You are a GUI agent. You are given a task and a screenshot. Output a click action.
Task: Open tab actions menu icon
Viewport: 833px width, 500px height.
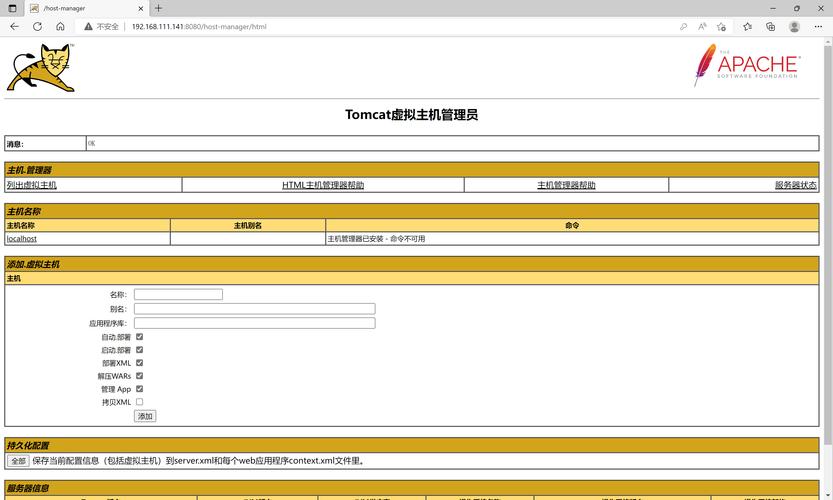click(x=12, y=9)
